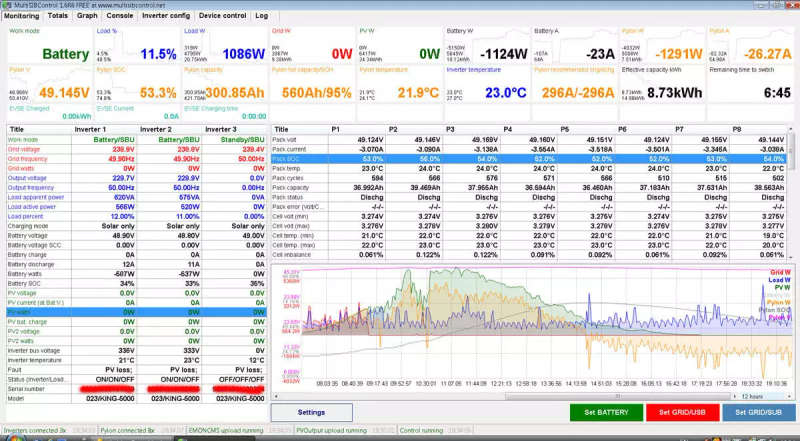This screenshot has height=441, width=800.
Task: Click the Grid W chart legend entry
Action: click(780, 273)
